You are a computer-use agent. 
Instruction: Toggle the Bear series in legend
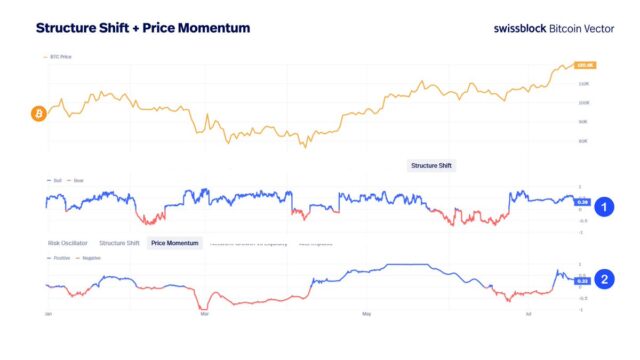76,180
